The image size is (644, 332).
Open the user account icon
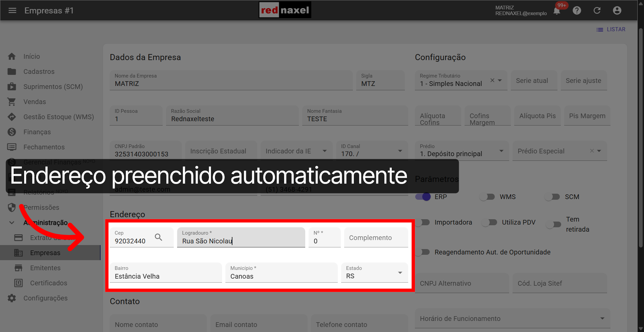[617, 10]
